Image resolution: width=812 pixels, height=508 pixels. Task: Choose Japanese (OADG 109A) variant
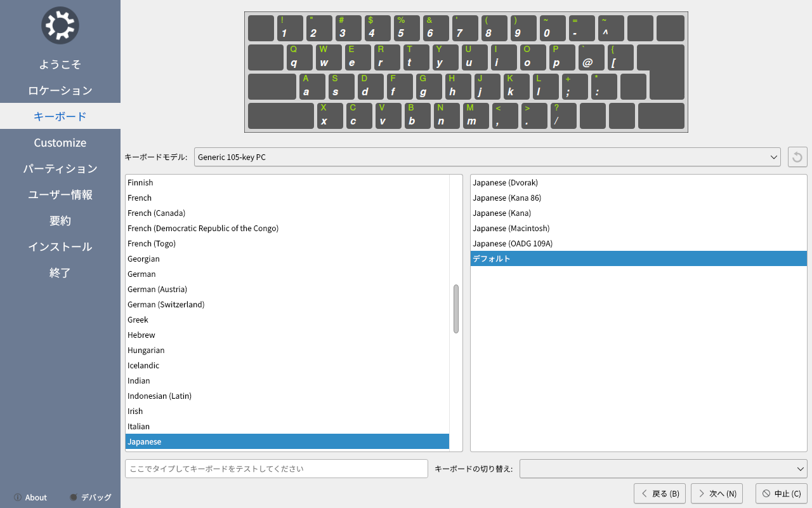click(639, 243)
